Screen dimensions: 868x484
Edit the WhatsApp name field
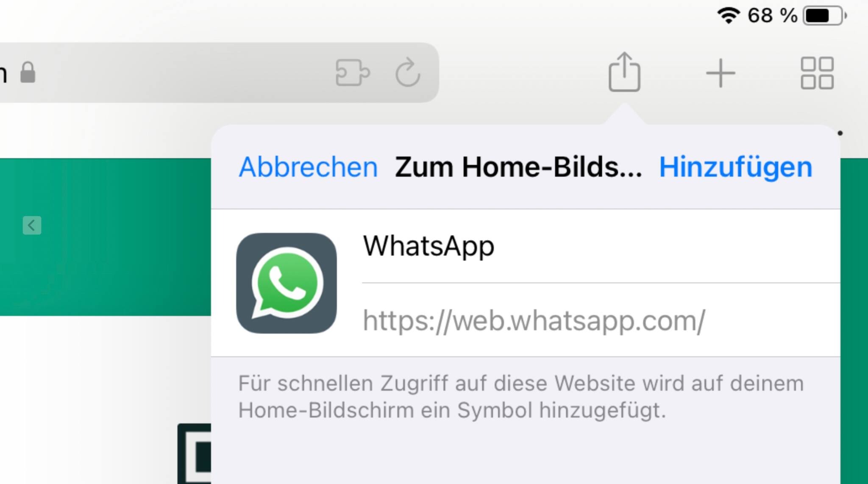click(601, 246)
